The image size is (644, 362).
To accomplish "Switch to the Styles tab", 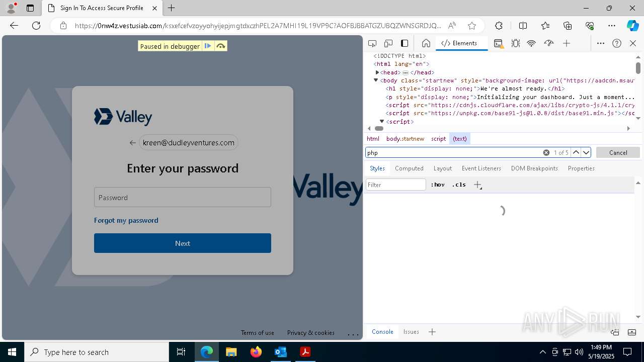I will click(377, 168).
